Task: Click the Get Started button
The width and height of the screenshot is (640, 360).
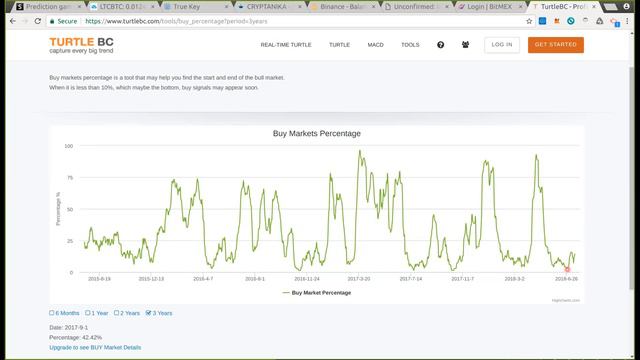Action: pos(556,45)
